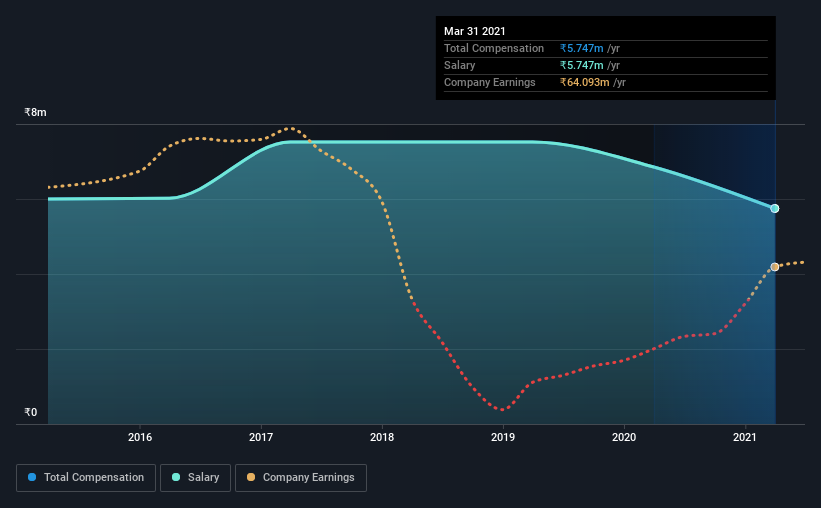Viewport: 821px width, 508px height.
Task: Click the orange Company Earnings legend dot
Action: (x=251, y=477)
